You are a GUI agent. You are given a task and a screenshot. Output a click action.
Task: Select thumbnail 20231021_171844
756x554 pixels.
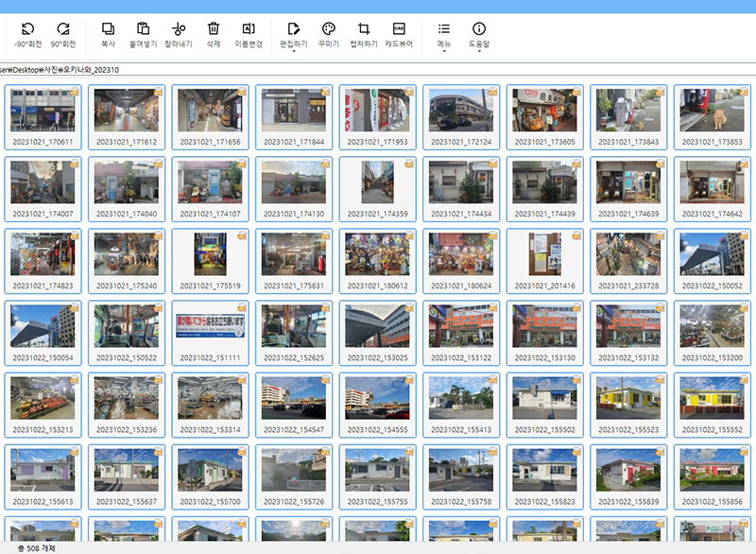point(294,117)
